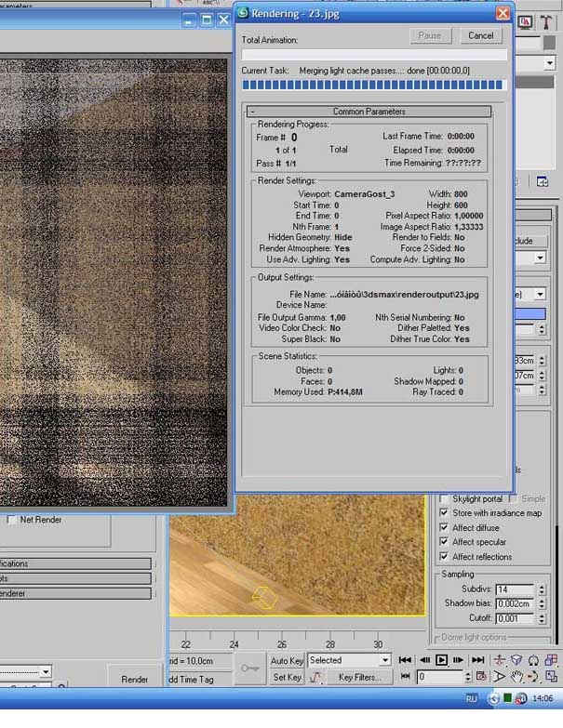Click the Key Mode Toggle icon
The width and height of the screenshot is (563, 728).
(x=406, y=678)
